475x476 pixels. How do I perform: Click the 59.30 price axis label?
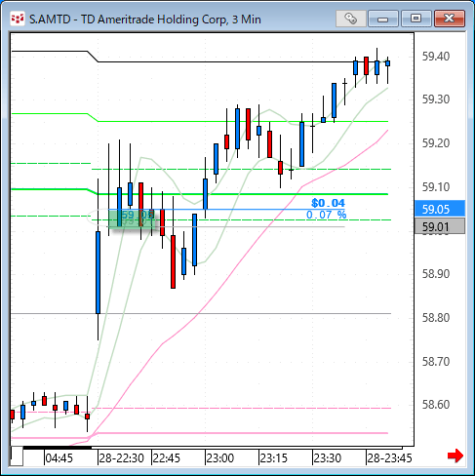pos(436,99)
